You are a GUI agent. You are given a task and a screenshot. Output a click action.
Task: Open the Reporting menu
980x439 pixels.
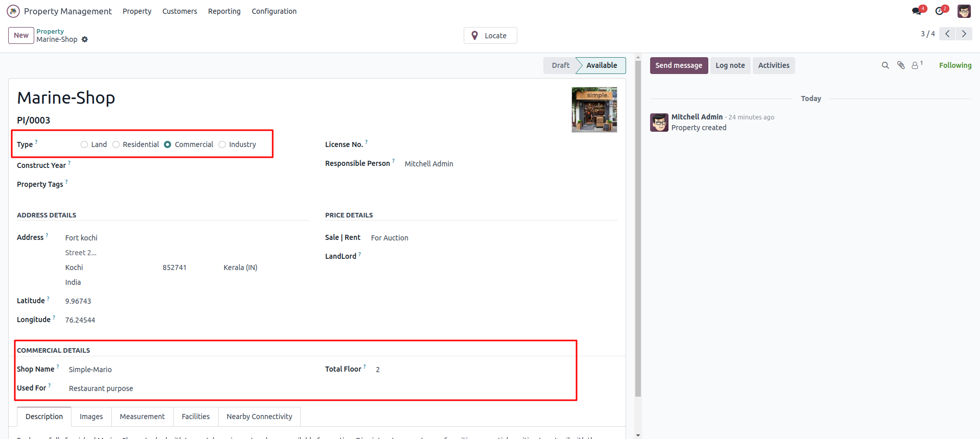click(x=224, y=11)
